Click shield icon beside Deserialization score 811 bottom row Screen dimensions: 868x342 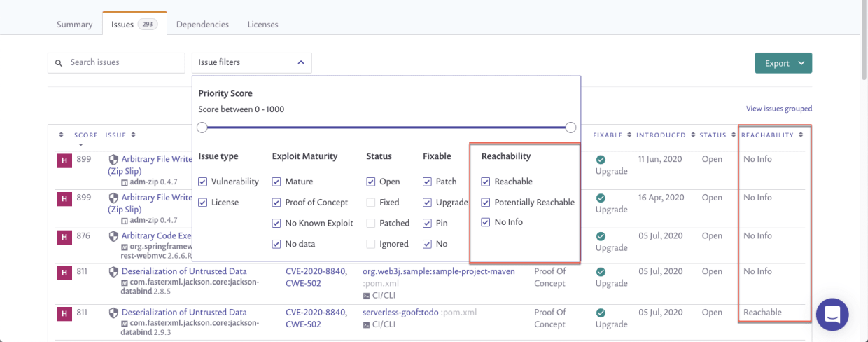113,313
